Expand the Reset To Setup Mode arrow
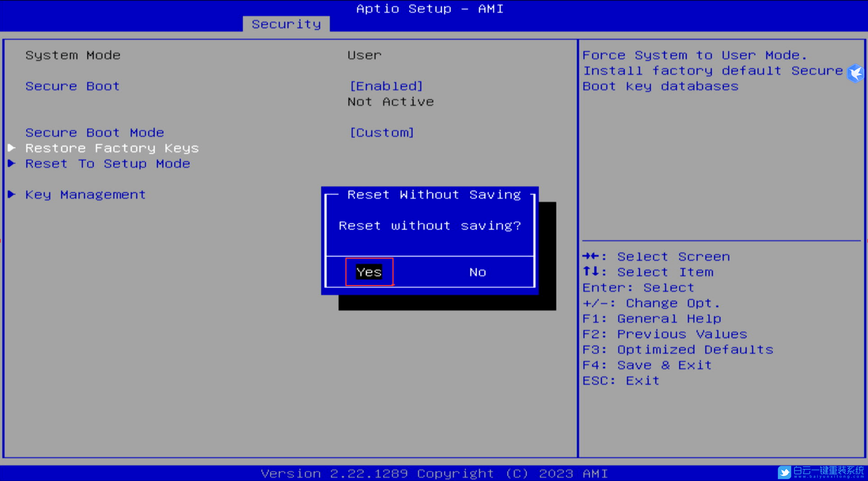Viewport: 868px width, 481px height. (x=11, y=164)
